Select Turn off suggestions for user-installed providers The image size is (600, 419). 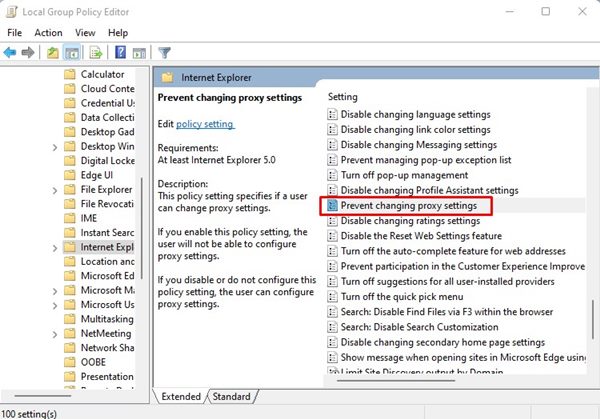click(441, 281)
